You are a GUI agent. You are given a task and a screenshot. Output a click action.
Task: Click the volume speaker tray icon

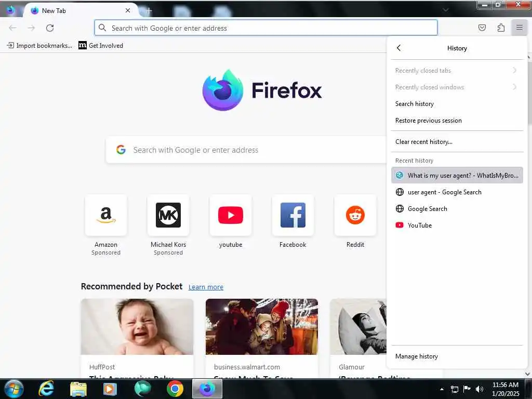pos(480,389)
